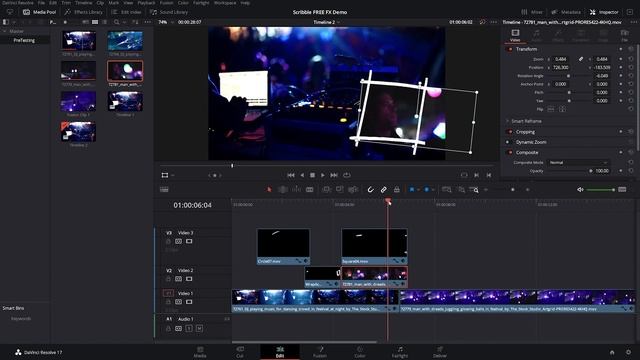This screenshot has height=360, width=640.
Task: Expand the Smart Reframe section
Action: click(x=507, y=121)
